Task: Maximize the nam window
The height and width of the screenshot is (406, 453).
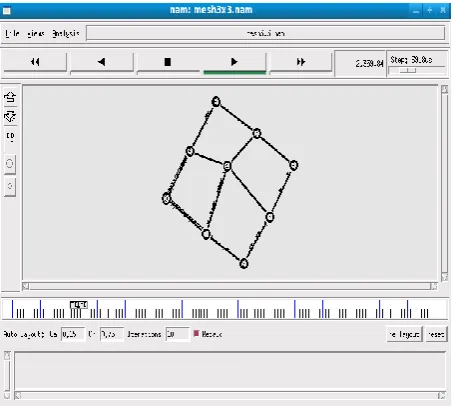Action: pos(429,10)
